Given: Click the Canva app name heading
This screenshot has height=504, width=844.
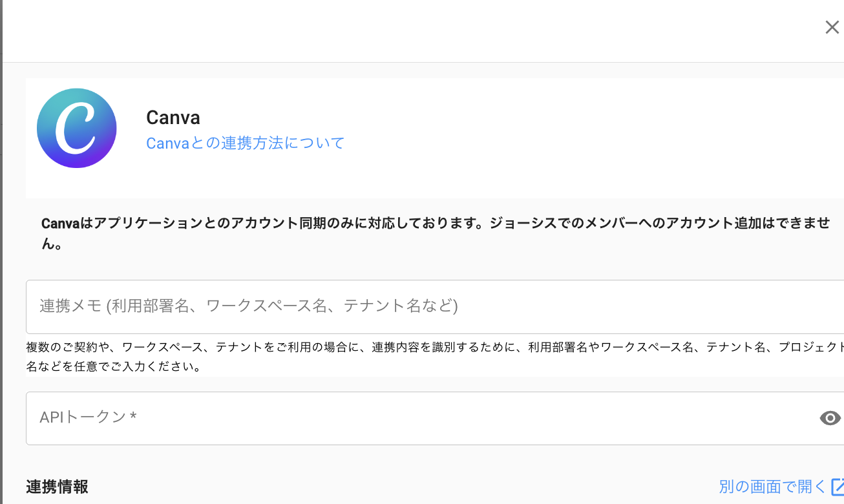Looking at the screenshot, I should (173, 118).
